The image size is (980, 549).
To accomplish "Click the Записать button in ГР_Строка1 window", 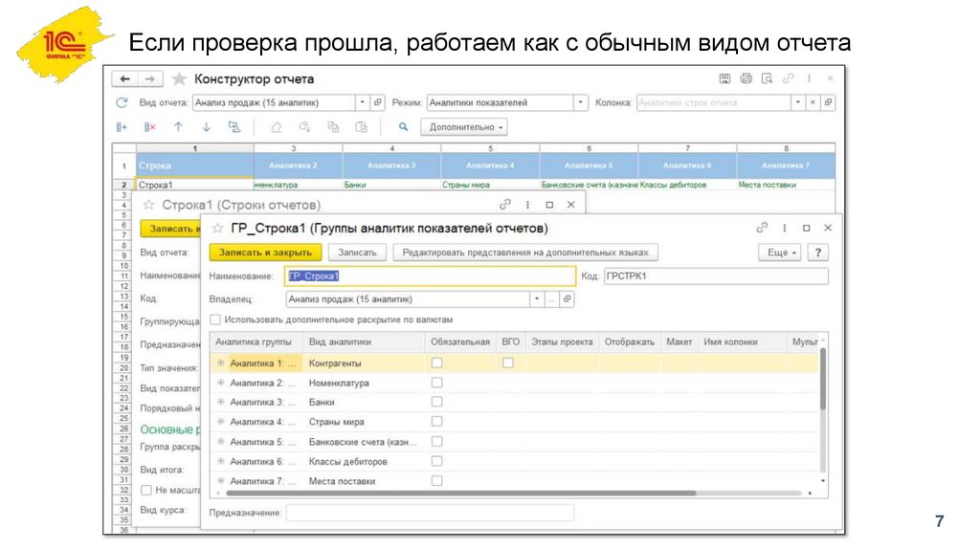I will coord(357,253).
